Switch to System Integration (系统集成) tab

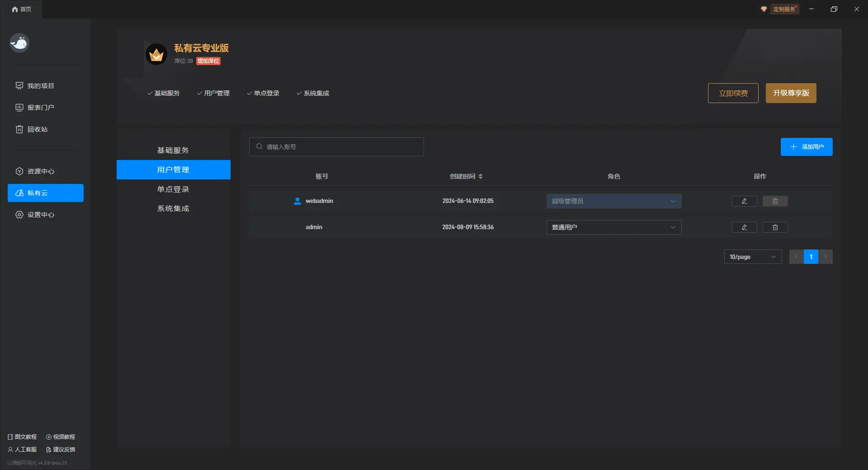173,209
